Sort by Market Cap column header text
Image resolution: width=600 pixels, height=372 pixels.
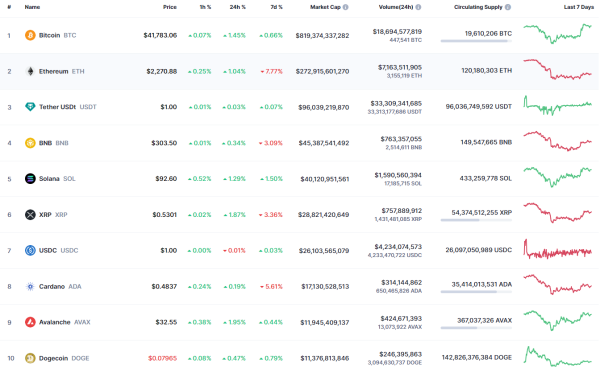point(325,7)
